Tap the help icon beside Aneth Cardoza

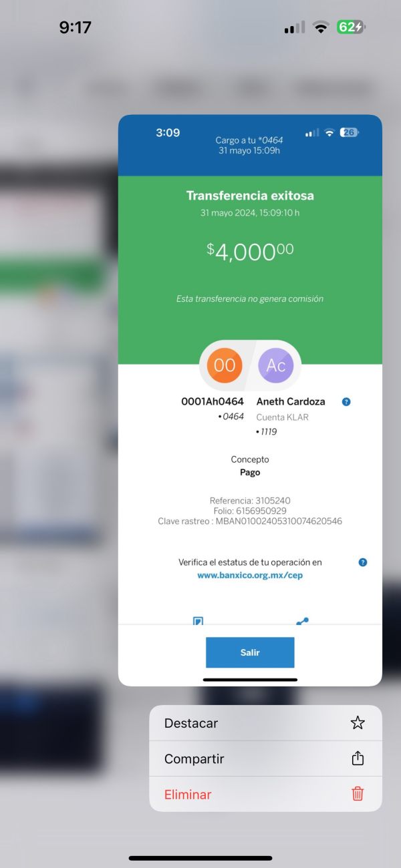point(346,402)
